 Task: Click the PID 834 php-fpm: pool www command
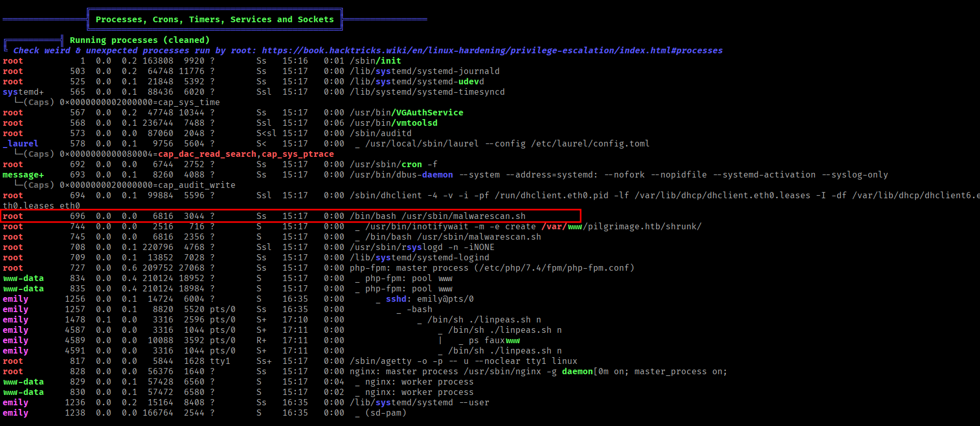tap(409, 278)
